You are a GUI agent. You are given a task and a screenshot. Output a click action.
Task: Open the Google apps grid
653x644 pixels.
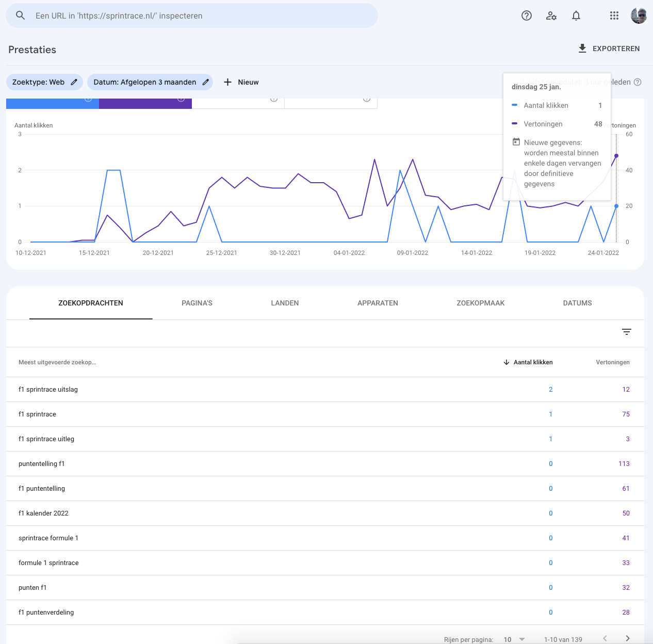point(614,15)
